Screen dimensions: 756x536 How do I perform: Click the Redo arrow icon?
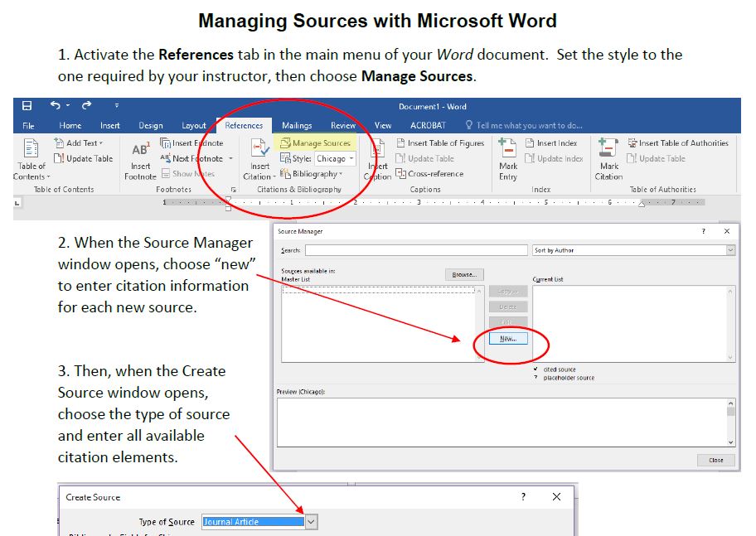(x=86, y=105)
